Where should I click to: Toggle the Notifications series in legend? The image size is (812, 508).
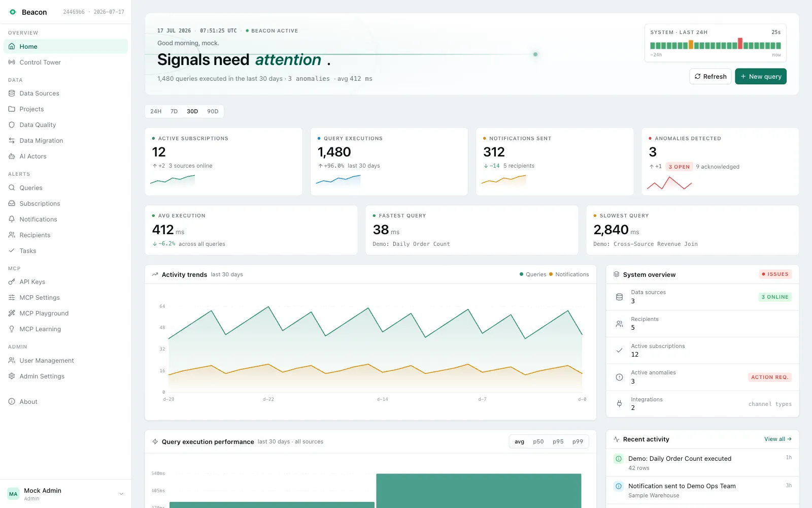[569, 274]
